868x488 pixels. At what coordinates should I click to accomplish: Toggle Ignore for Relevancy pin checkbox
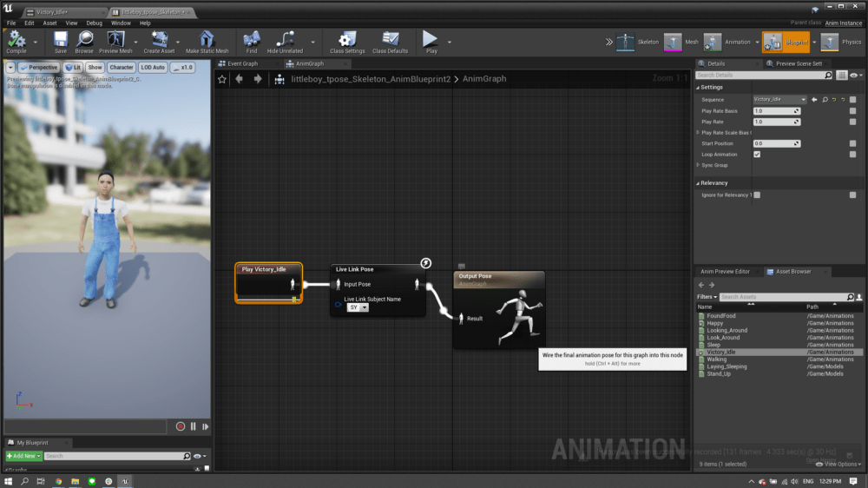point(852,195)
